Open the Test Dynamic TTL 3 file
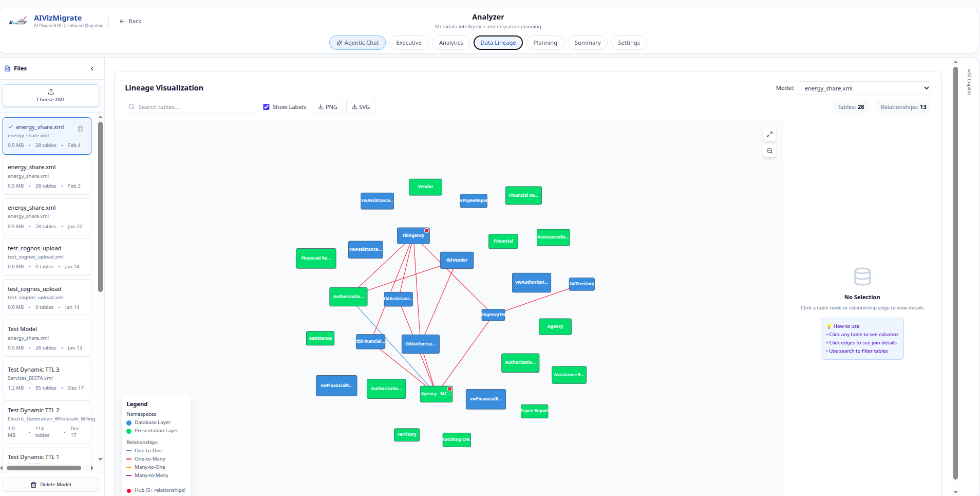Viewport: 980px width, 496px height. [x=47, y=379]
